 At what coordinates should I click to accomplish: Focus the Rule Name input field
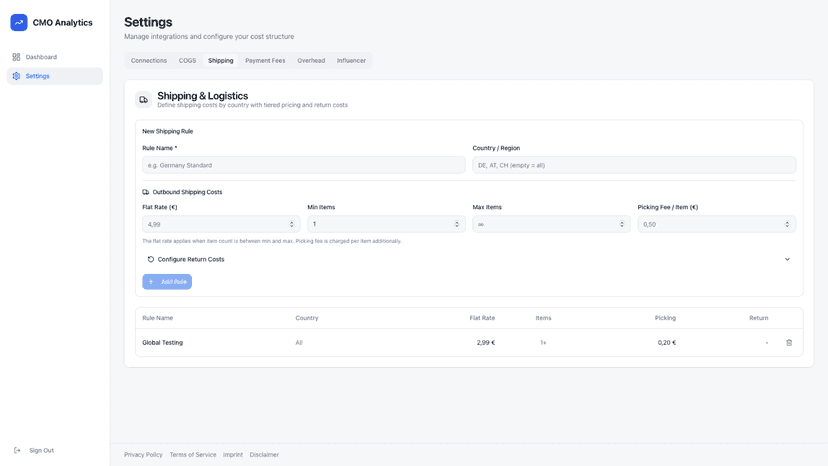pyautogui.click(x=304, y=165)
